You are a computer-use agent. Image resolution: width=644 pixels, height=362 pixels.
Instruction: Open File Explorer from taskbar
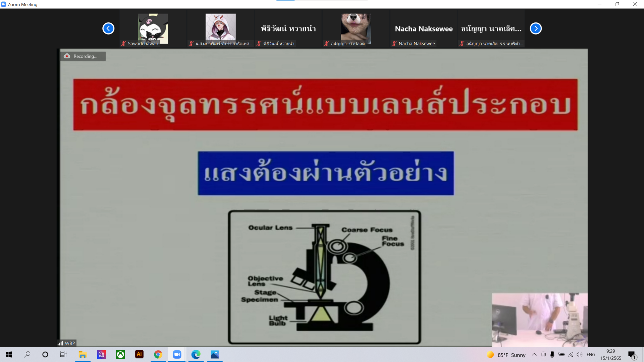(x=83, y=354)
